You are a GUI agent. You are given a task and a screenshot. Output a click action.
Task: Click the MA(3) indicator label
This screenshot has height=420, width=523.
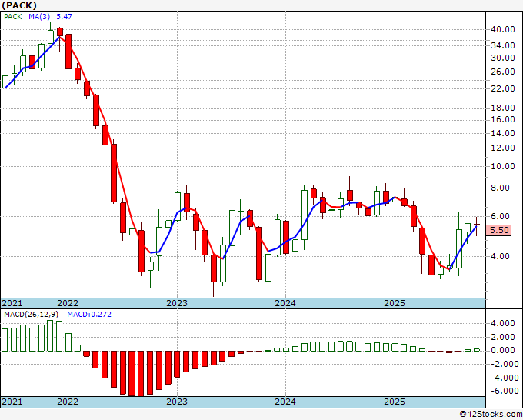(x=39, y=17)
